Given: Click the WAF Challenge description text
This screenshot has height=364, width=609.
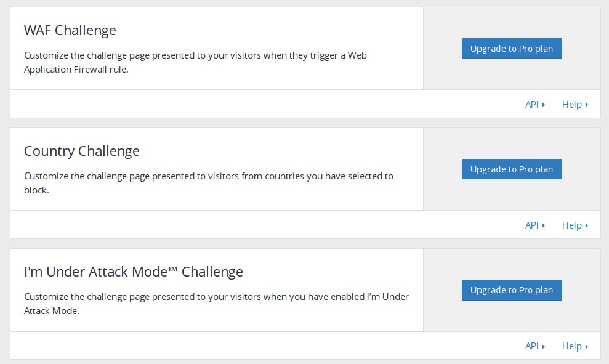Looking at the screenshot, I should coord(195,62).
